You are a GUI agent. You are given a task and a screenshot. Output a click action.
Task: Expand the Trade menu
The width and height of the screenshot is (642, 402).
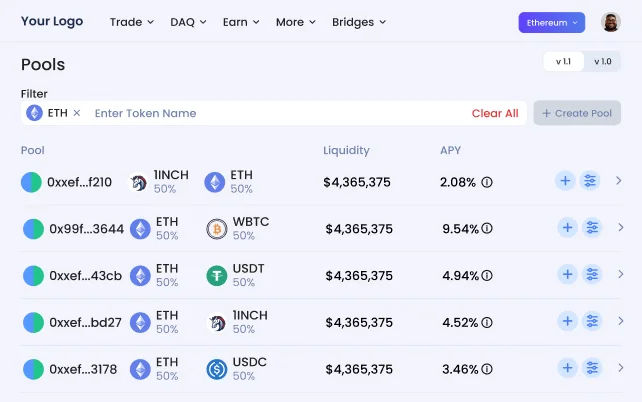pyautogui.click(x=132, y=22)
